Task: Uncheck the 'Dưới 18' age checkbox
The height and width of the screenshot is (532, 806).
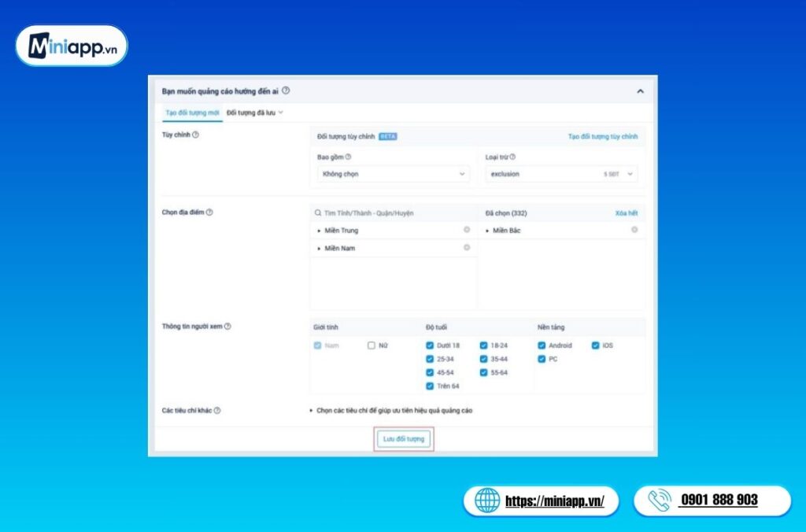Action: [x=430, y=345]
